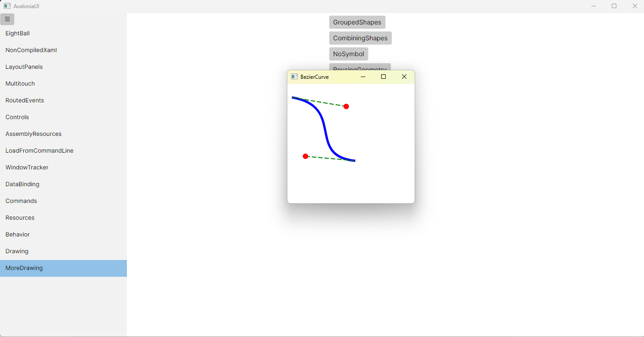Open the CombiningShapes demo button

pyautogui.click(x=360, y=38)
